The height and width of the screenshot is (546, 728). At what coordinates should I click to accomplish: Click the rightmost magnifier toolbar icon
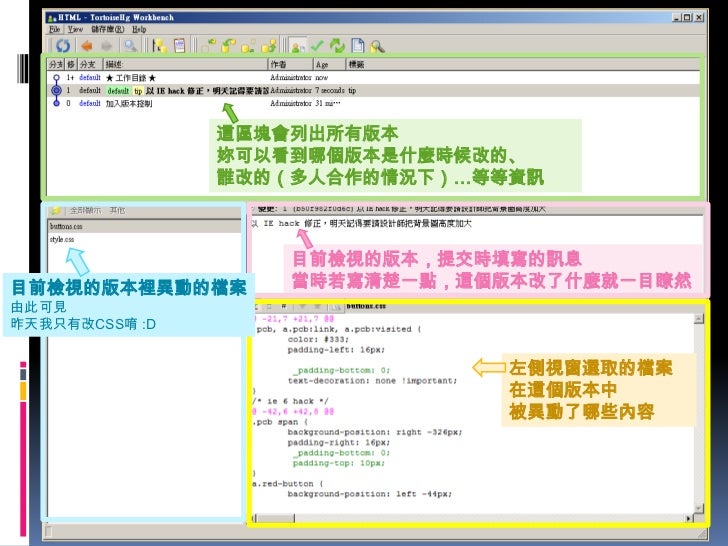(x=380, y=45)
